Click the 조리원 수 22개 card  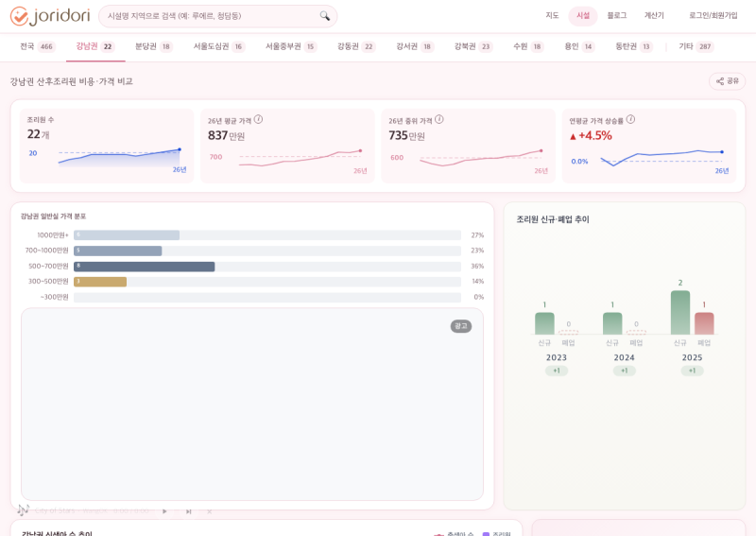[107, 146]
